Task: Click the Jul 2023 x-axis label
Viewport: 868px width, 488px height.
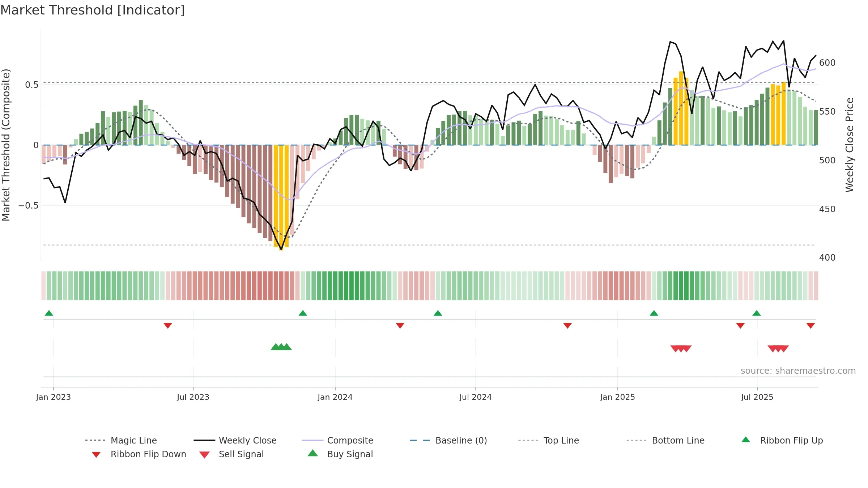Action: (193, 397)
